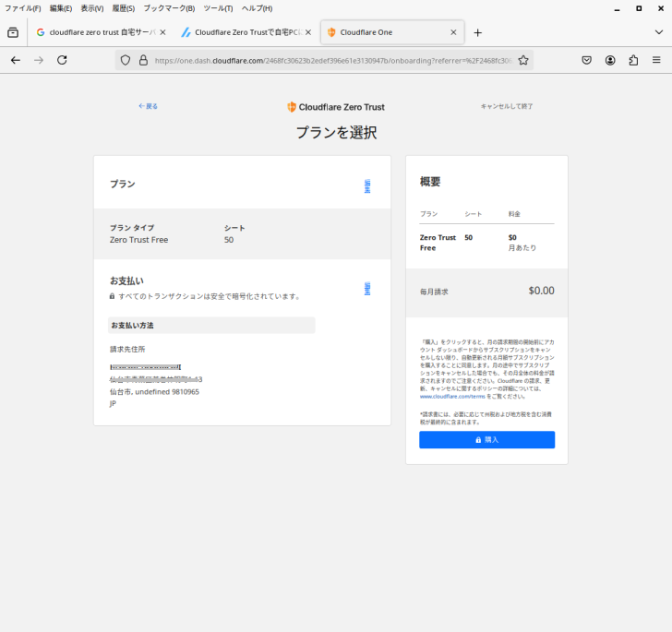Open the 履歴(S) menu
This screenshot has width=672, height=632.
coord(124,8)
